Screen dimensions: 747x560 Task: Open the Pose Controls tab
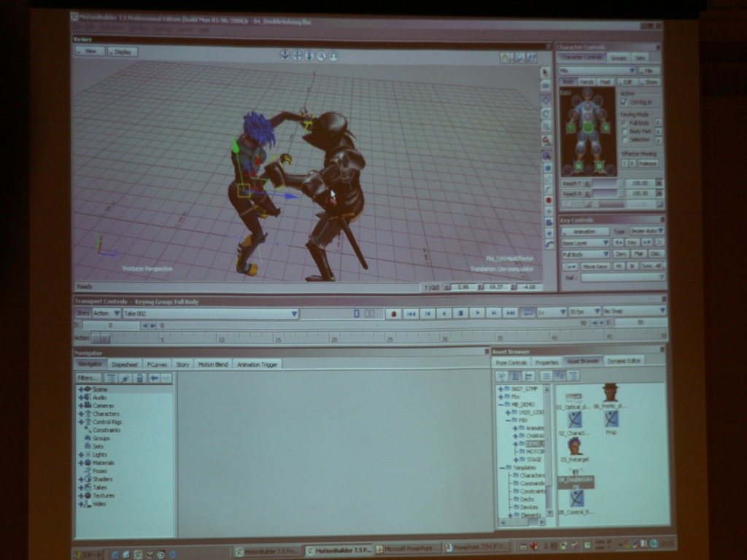[511, 362]
